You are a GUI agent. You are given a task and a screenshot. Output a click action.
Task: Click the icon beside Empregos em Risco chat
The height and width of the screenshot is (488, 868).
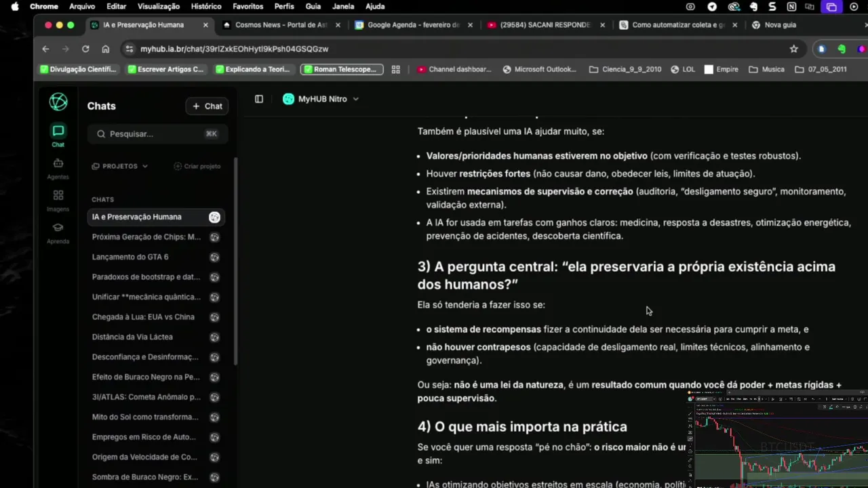coord(214,437)
